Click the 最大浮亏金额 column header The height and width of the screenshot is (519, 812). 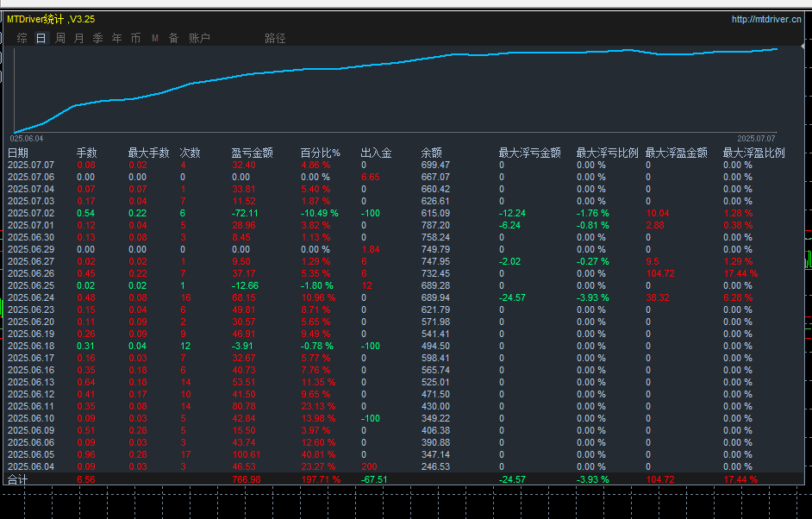(530, 153)
